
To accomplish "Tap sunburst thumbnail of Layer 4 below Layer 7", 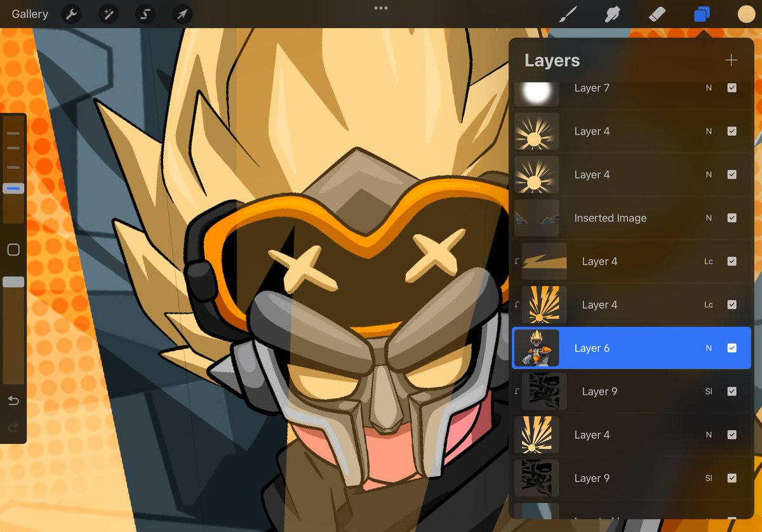I will coord(537,131).
